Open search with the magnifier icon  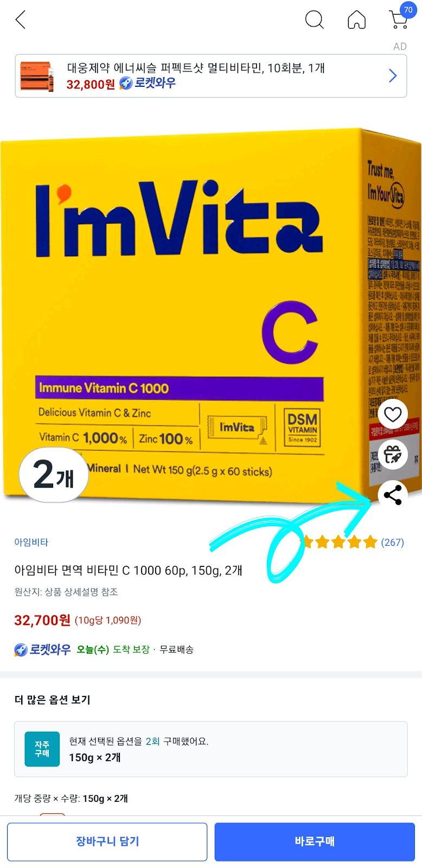(314, 20)
